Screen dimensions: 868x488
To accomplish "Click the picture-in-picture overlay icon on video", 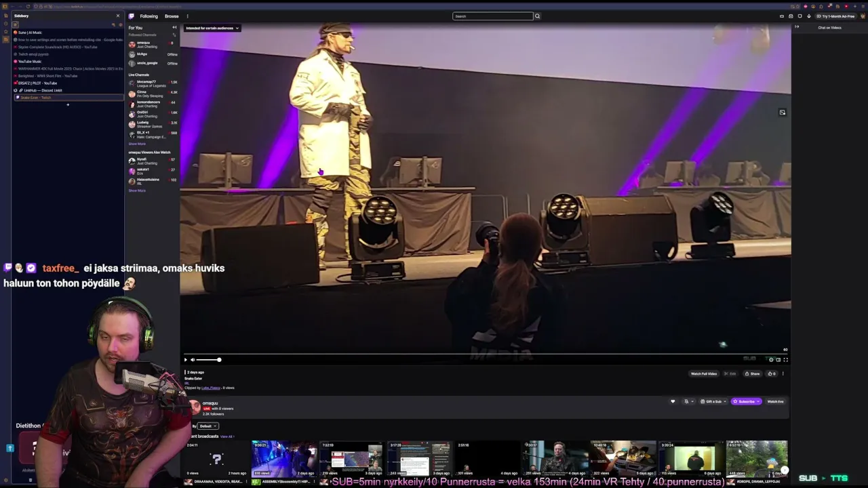I will (782, 113).
